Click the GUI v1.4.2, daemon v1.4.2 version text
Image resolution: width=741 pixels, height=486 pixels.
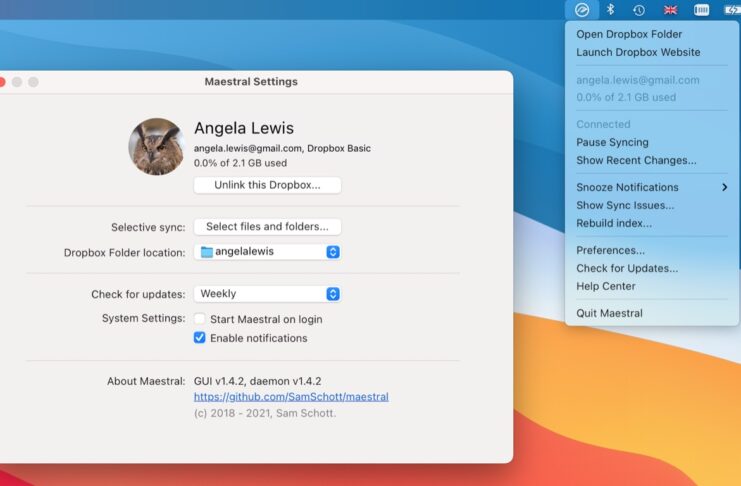point(258,381)
